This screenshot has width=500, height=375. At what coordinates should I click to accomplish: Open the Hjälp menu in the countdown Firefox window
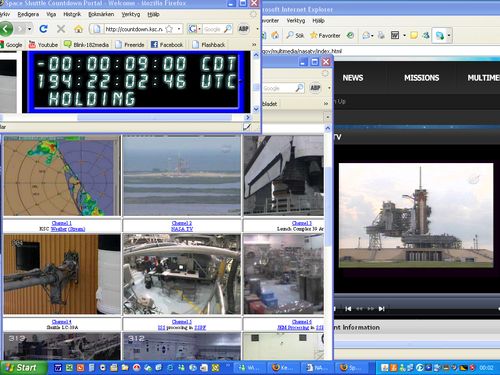[x=154, y=14]
